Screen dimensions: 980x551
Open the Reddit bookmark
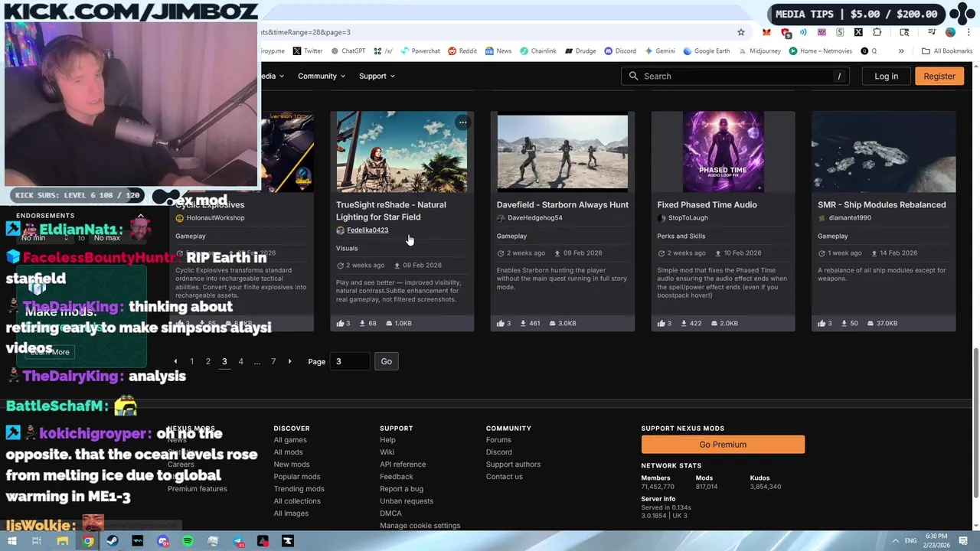[x=462, y=51]
